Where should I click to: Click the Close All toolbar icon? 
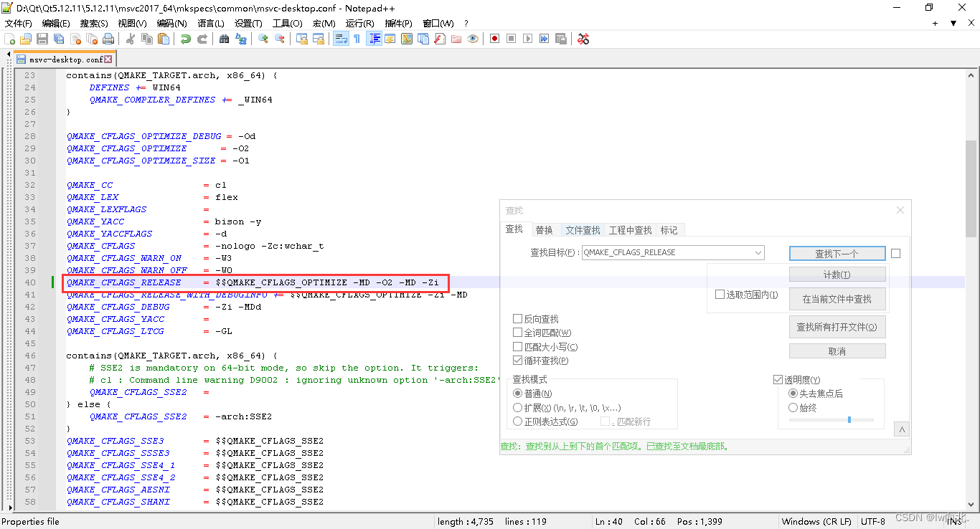tap(92, 39)
